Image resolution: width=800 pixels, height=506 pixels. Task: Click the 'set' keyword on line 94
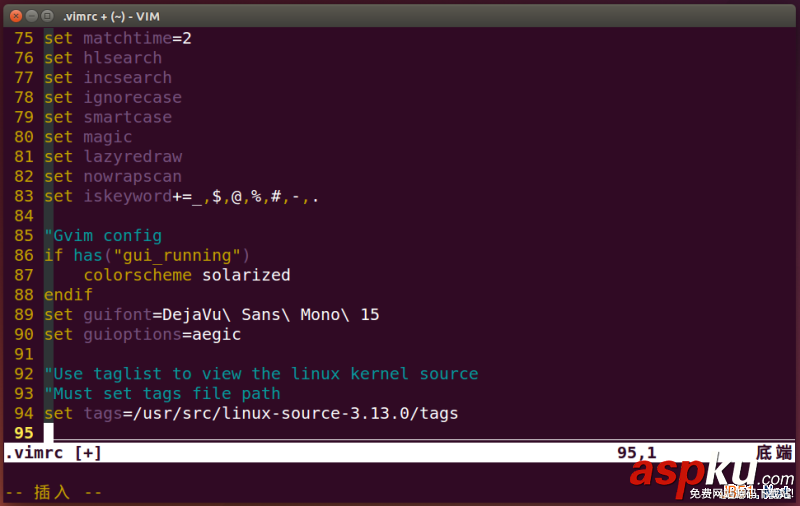pos(58,414)
